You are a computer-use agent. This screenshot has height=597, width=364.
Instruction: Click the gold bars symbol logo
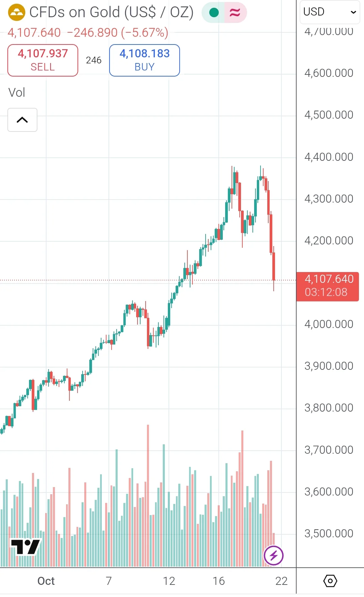[x=17, y=12]
